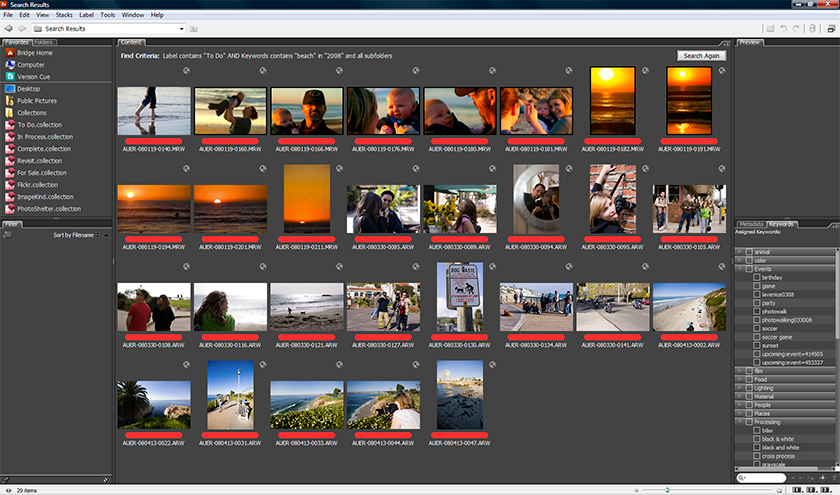
Task: Open the Search Results path dropdown
Action: point(181,29)
